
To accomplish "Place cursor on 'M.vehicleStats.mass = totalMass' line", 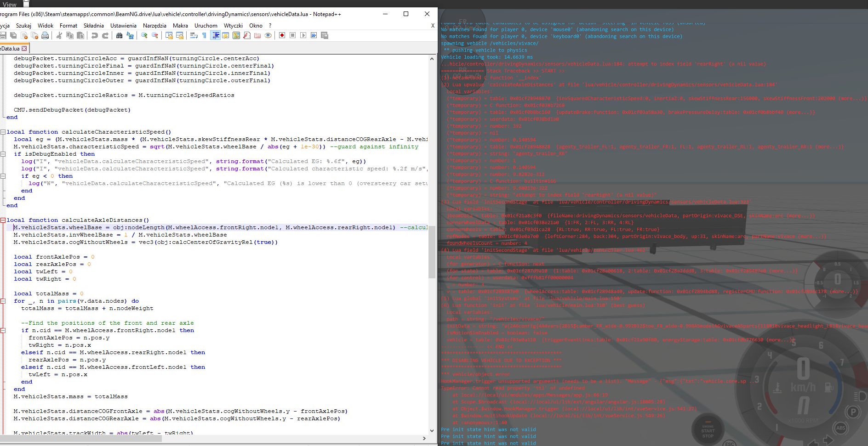I will coord(71,396).
